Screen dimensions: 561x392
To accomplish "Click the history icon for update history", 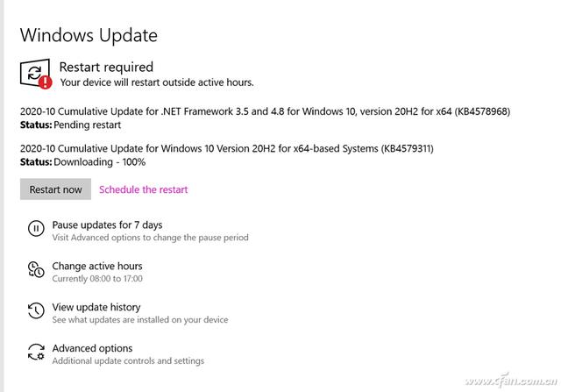I will pyautogui.click(x=36, y=311).
